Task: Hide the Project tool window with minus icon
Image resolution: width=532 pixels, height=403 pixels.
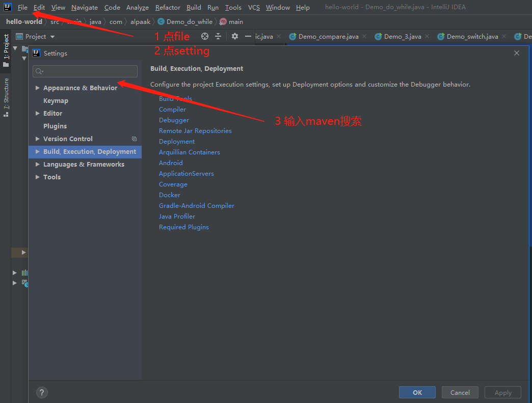Action: tap(248, 36)
